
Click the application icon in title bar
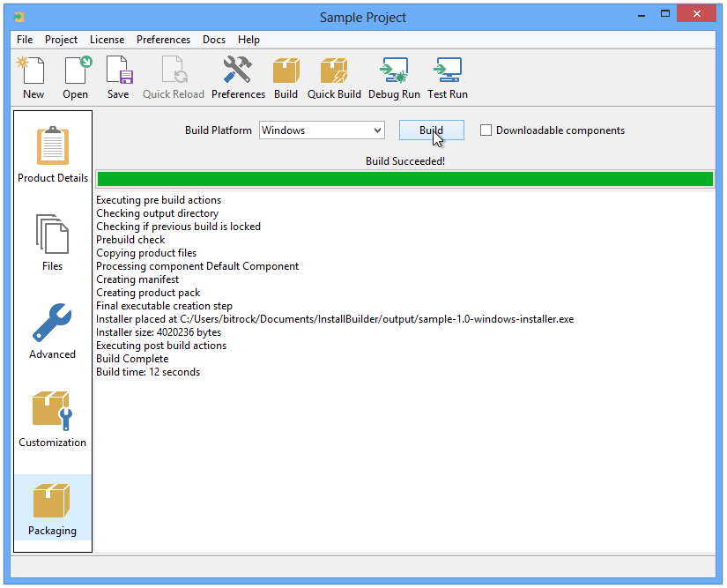point(19,17)
